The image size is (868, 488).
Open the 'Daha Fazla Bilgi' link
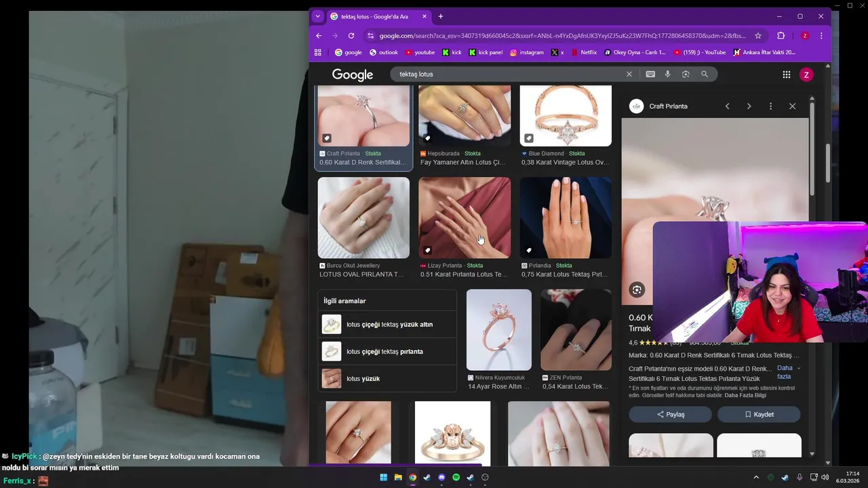click(745, 395)
